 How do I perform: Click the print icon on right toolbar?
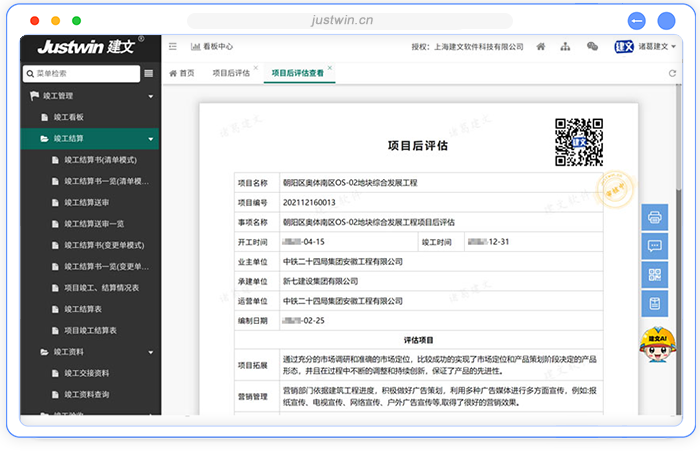point(656,216)
